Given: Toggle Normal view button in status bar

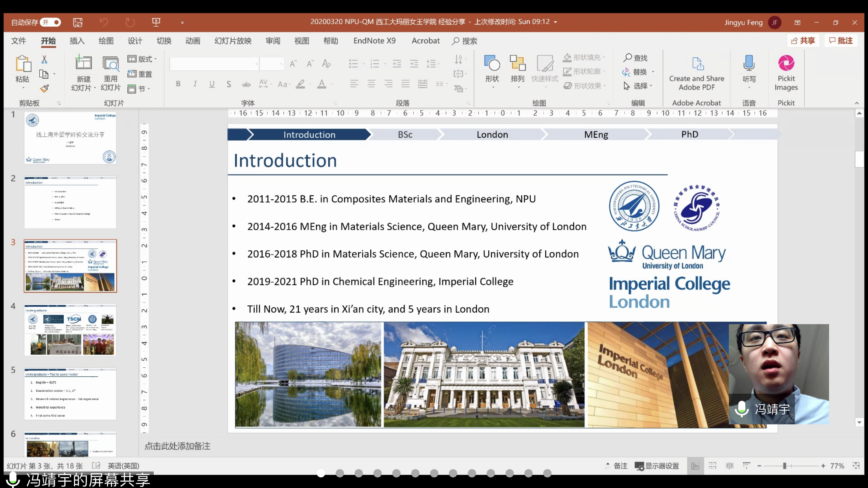Looking at the screenshot, I should click(695, 466).
